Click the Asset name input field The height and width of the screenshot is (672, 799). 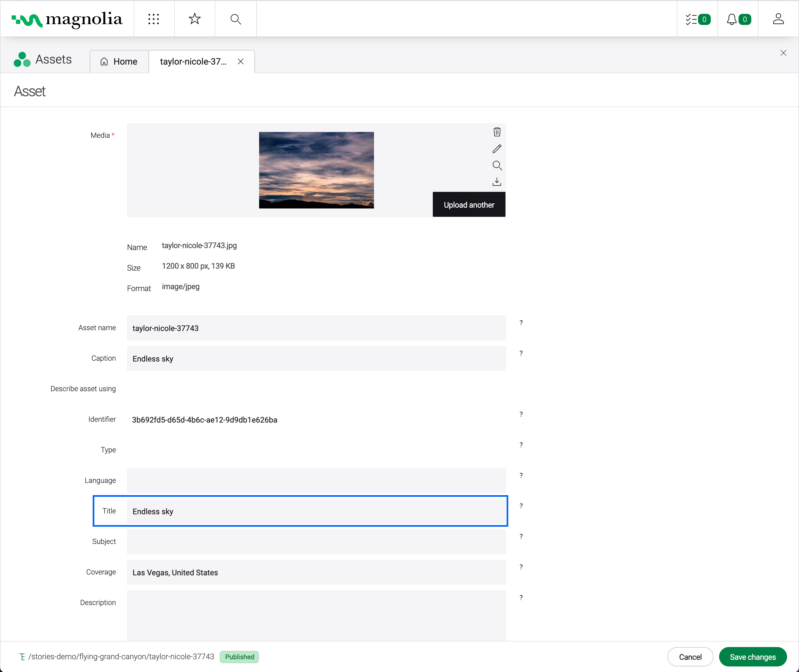tap(316, 328)
